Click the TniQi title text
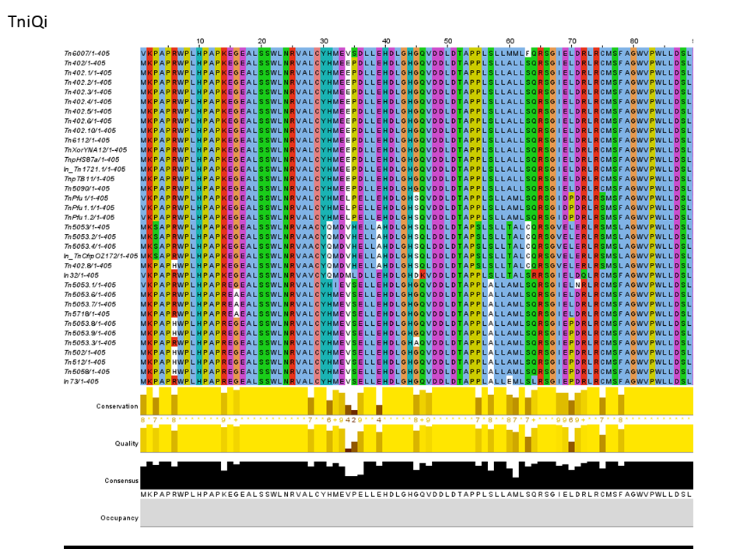 click(28, 22)
